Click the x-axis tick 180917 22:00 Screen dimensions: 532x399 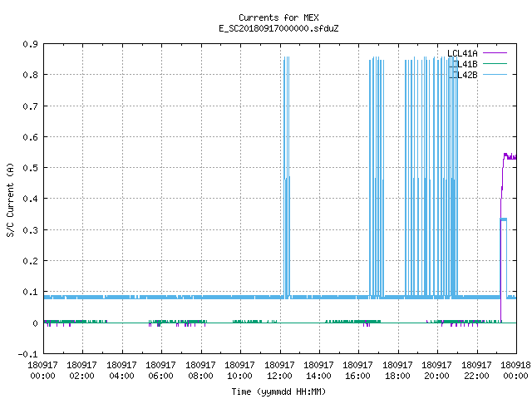coord(476,371)
